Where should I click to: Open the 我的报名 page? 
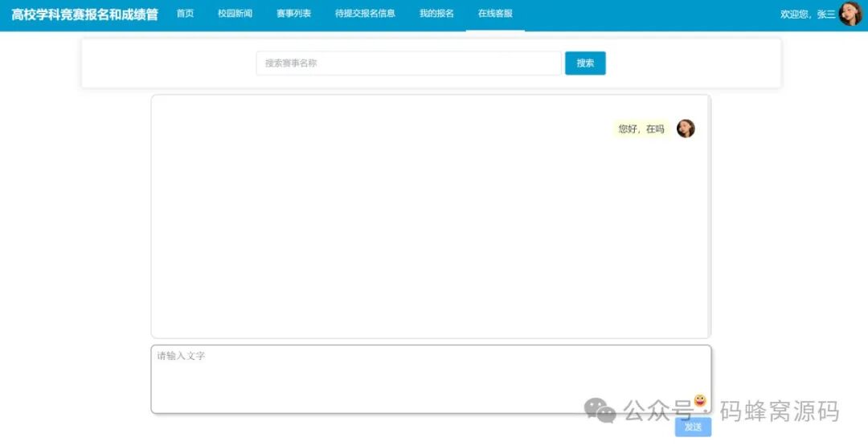436,14
